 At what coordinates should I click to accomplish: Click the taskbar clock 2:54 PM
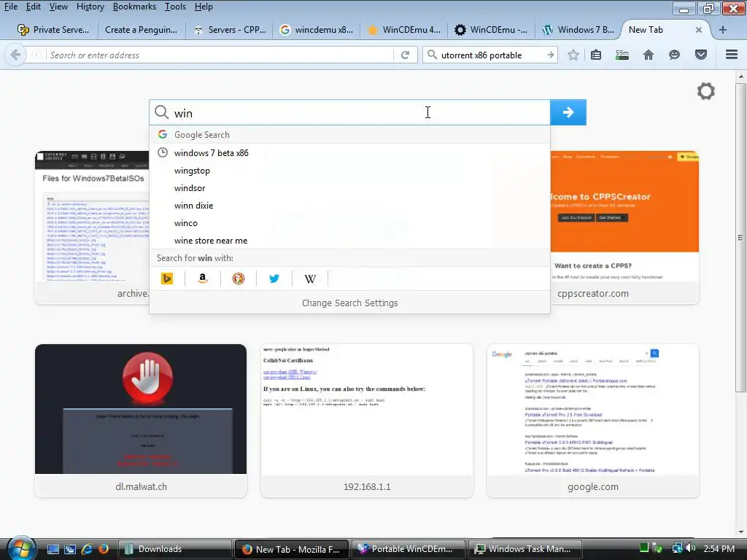719,548
